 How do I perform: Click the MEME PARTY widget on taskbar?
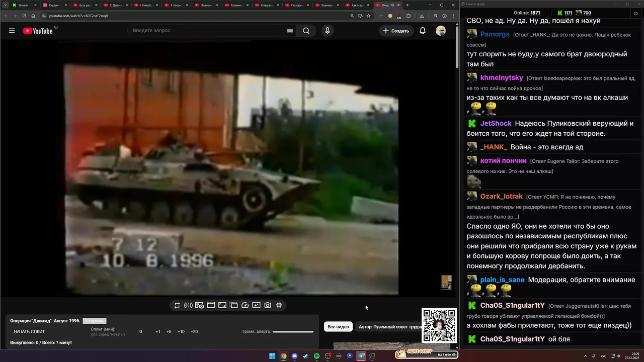coord(427,354)
